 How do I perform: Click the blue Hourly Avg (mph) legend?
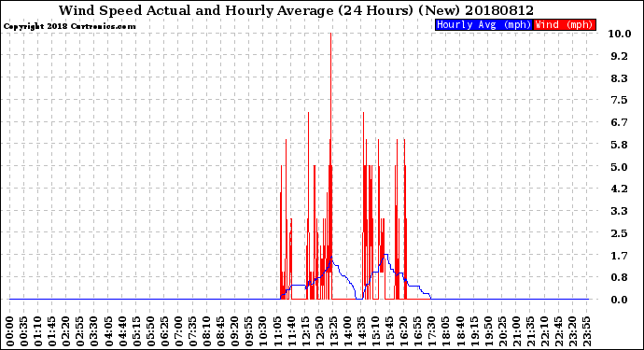(x=483, y=24)
